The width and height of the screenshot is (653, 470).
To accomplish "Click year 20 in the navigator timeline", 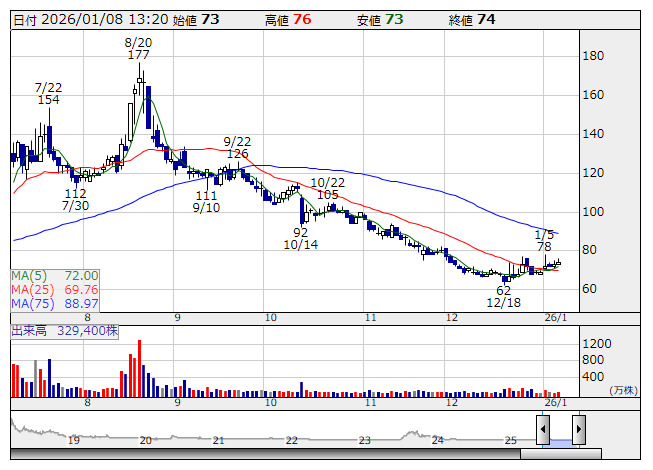I will pos(145,440).
